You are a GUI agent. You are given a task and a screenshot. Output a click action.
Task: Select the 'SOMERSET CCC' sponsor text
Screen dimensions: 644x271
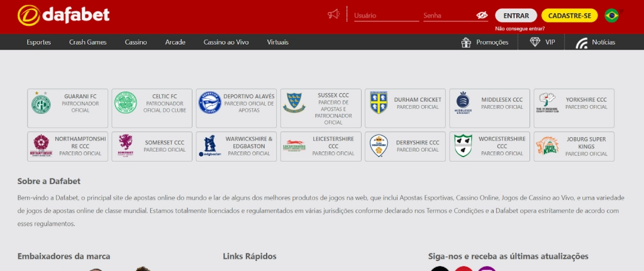165,143
